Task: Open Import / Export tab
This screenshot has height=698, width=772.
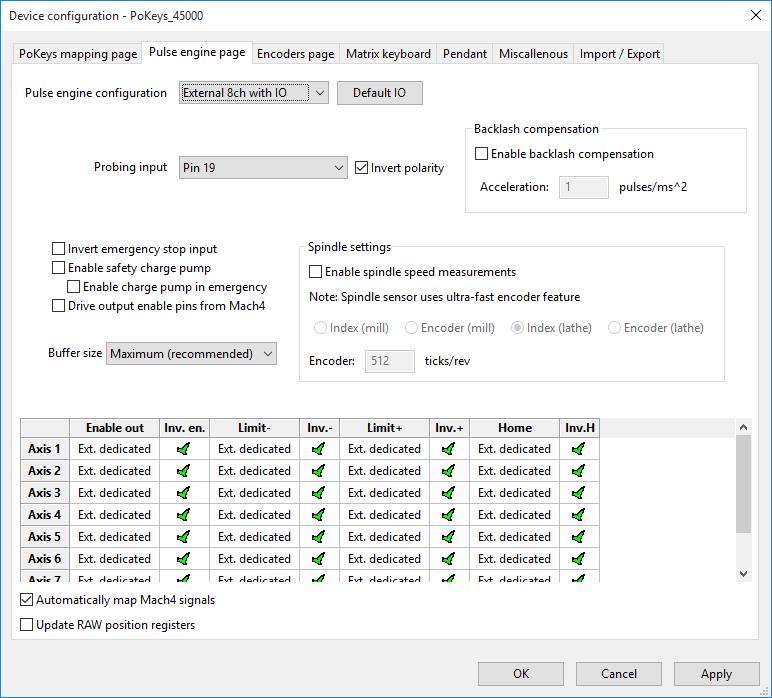Action: coord(619,54)
